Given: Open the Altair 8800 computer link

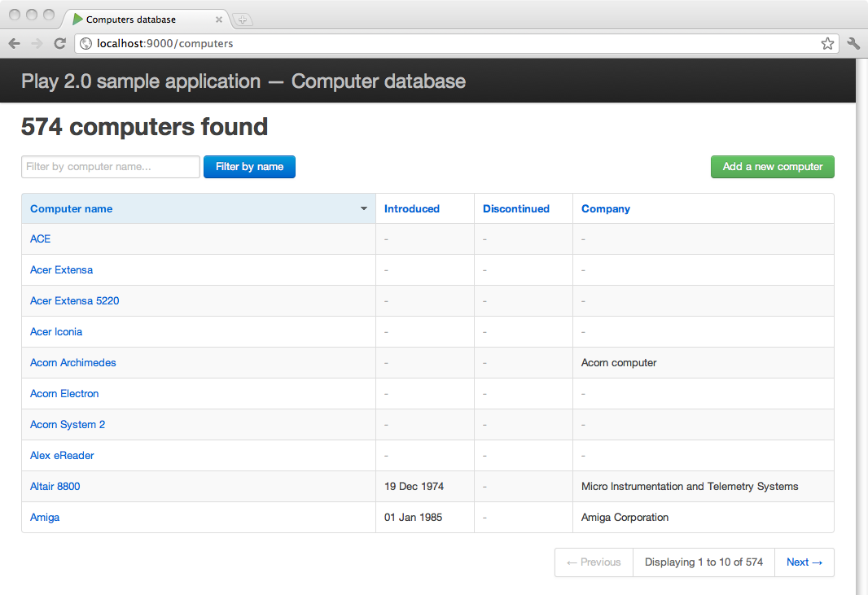Looking at the screenshot, I should 55,487.
